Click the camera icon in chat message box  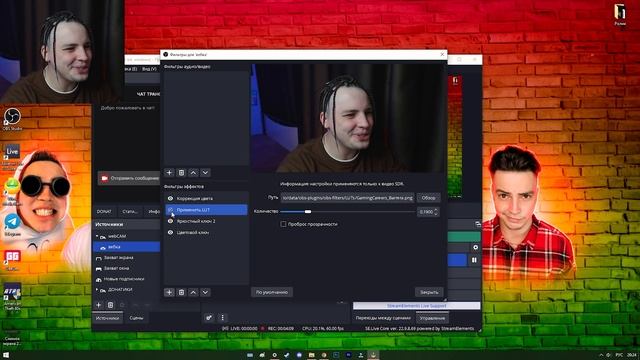pyautogui.click(x=104, y=178)
